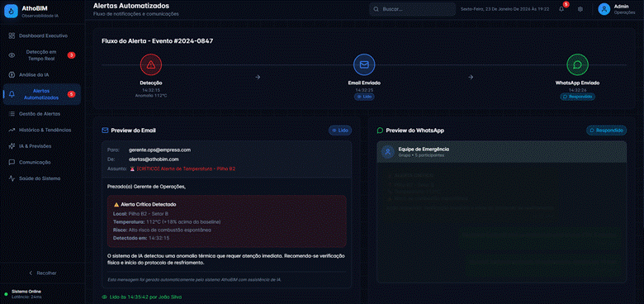Collapse the sidebar with Recolher
This screenshot has height=304, width=644.
point(42,273)
